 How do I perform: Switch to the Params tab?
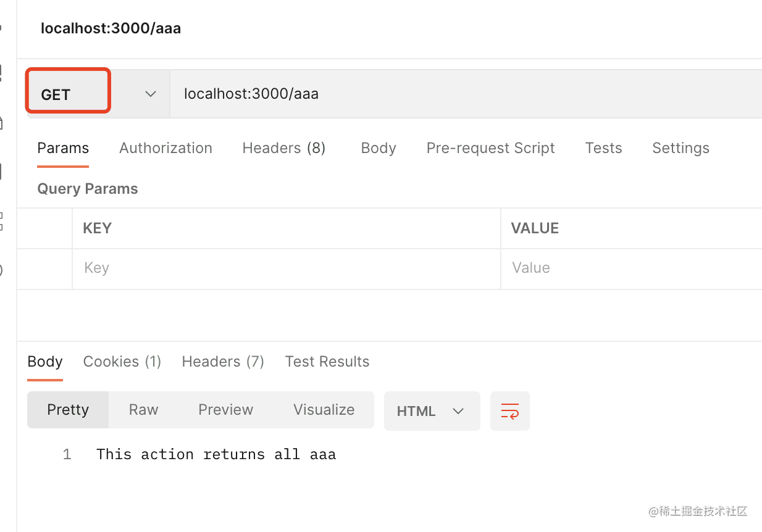[63, 148]
